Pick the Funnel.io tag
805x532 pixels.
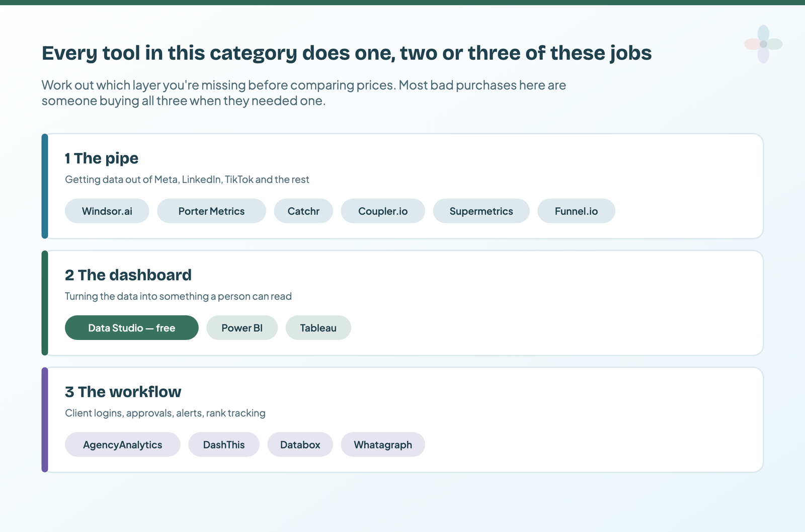(x=576, y=211)
